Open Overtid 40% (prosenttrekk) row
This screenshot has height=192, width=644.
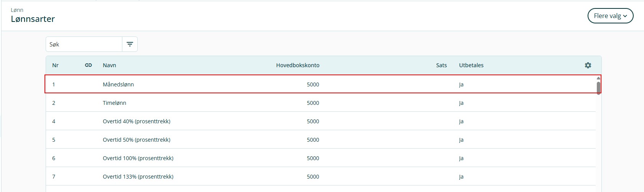point(137,121)
